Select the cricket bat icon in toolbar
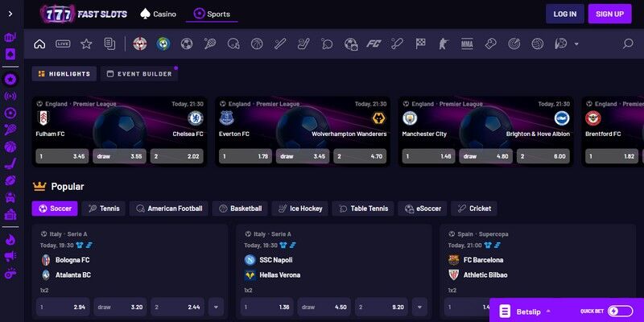The width and height of the screenshot is (644, 322). (x=397, y=43)
